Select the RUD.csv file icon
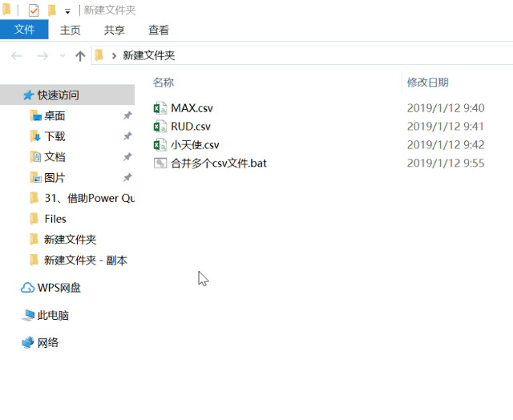Image resolution: width=513 pixels, height=420 pixels. [160, 127]
